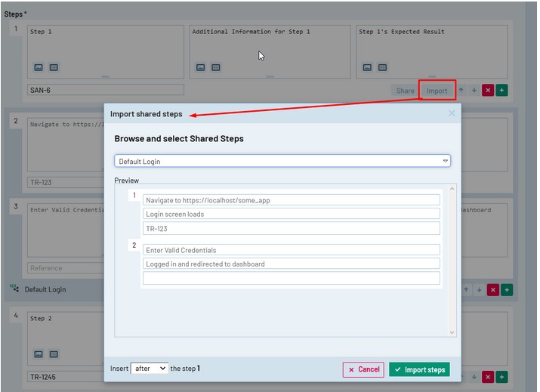Screen dimensions: 540x392
Task: Click image icon in Additional Information box
Action: pos(200,67)
